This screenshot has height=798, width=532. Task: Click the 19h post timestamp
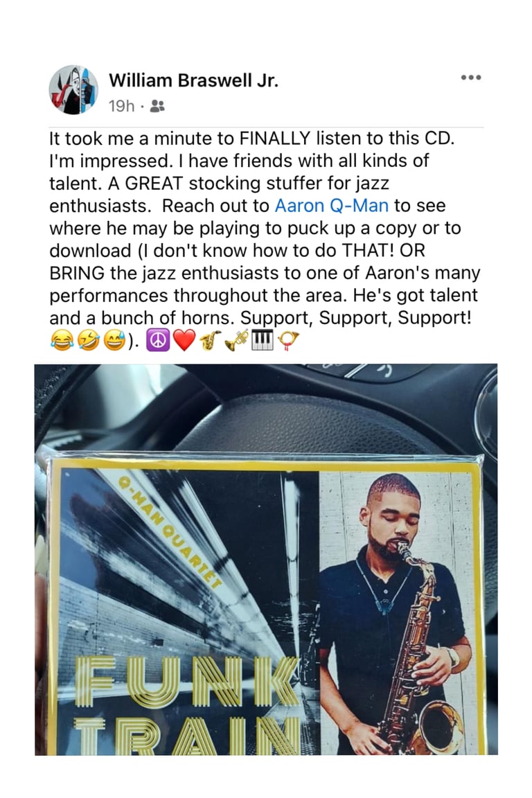click(x=121, y=106)
